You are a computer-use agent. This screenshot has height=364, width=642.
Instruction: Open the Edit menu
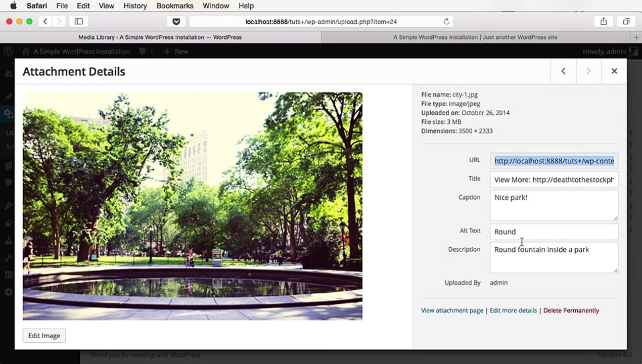pos(83,6)
